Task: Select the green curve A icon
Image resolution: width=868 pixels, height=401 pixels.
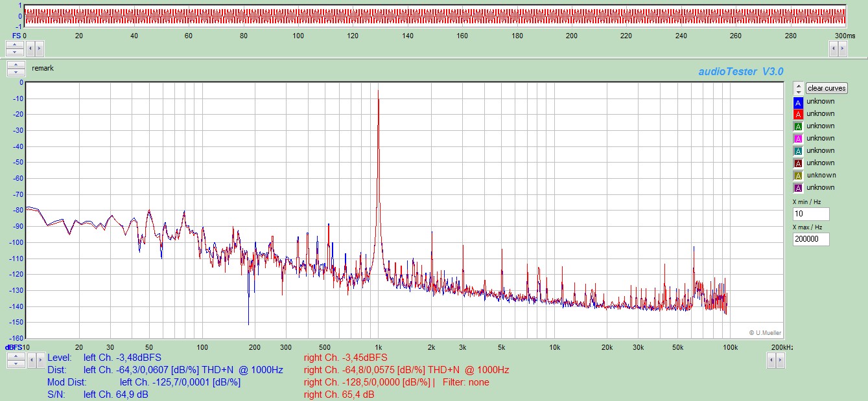Action: [798, 126]
